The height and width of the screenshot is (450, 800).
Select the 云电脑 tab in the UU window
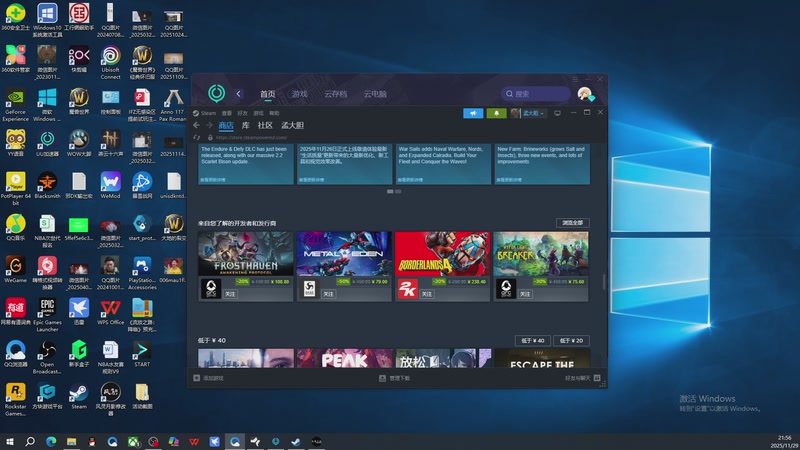click(375, 94)
